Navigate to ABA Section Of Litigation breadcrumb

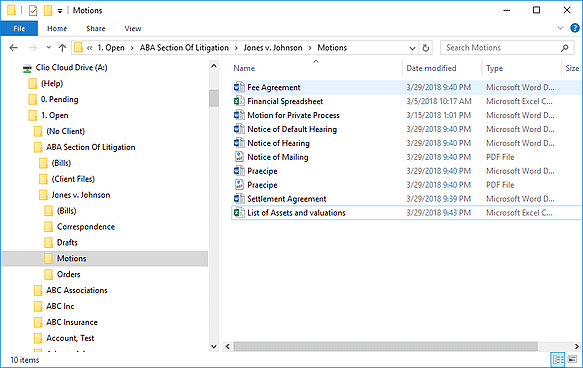tap(184, 48)
